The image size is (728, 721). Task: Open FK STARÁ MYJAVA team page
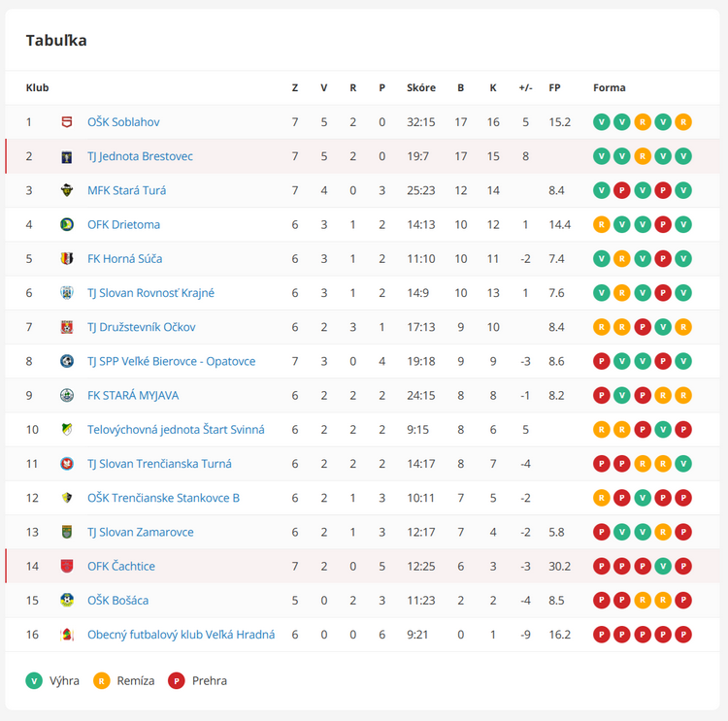coord(133,395)
